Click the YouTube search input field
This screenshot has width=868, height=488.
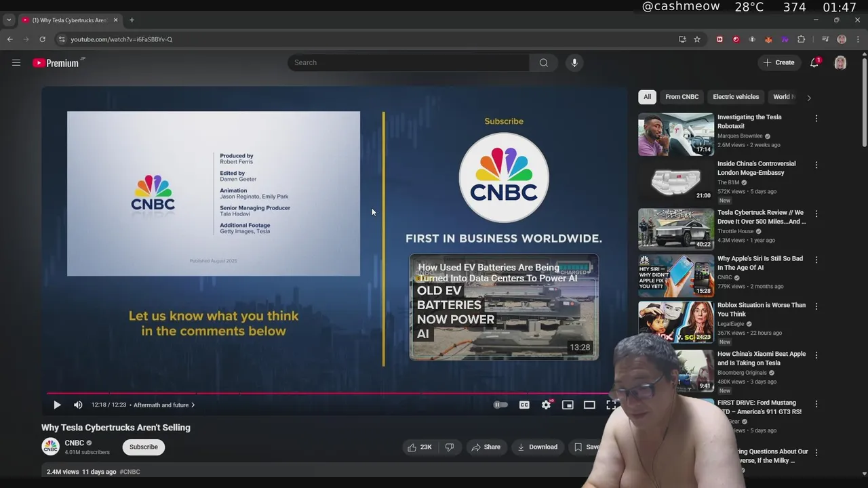coord(408,62)
